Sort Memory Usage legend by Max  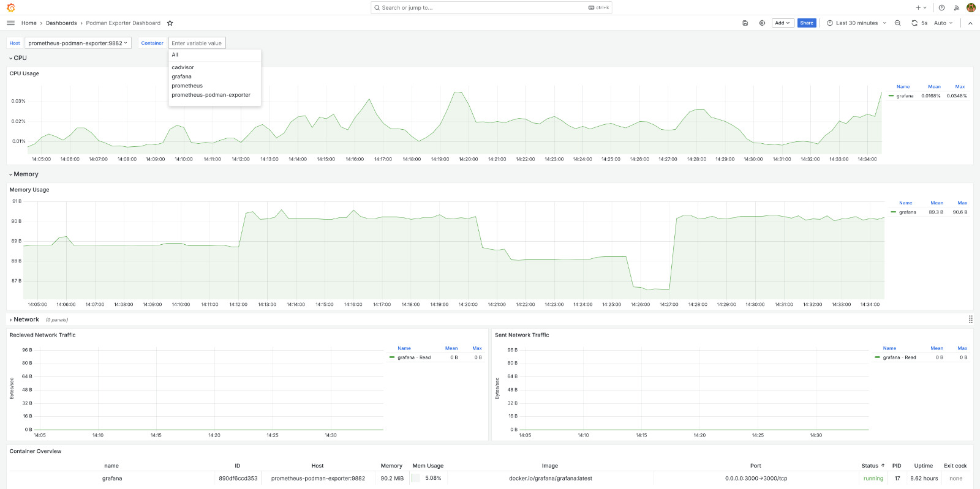pos(962,203)
